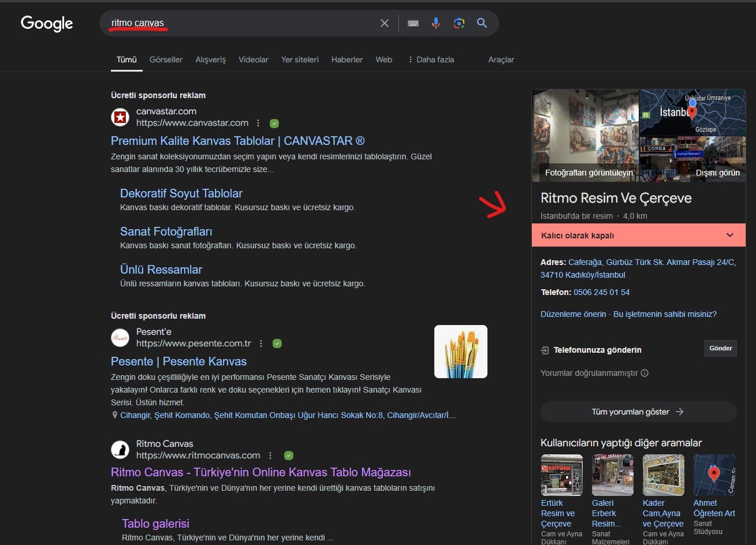Click the Cihangir, Şehit Komando address link
The height and width of the screenshot is (545, 756).
(x=288, y=415)
